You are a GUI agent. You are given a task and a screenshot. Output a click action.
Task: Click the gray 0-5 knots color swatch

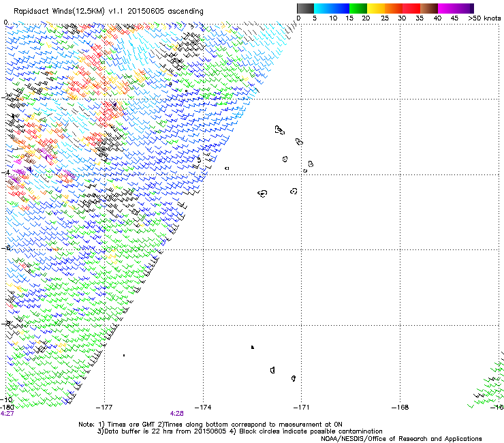pyautogui.click(x=305, y=8)
